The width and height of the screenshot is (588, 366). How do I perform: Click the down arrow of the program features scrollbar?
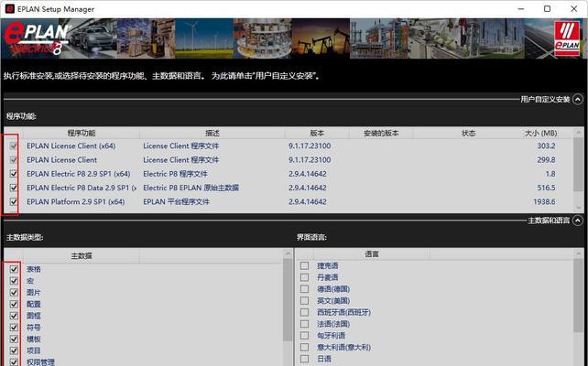[578, 207]
